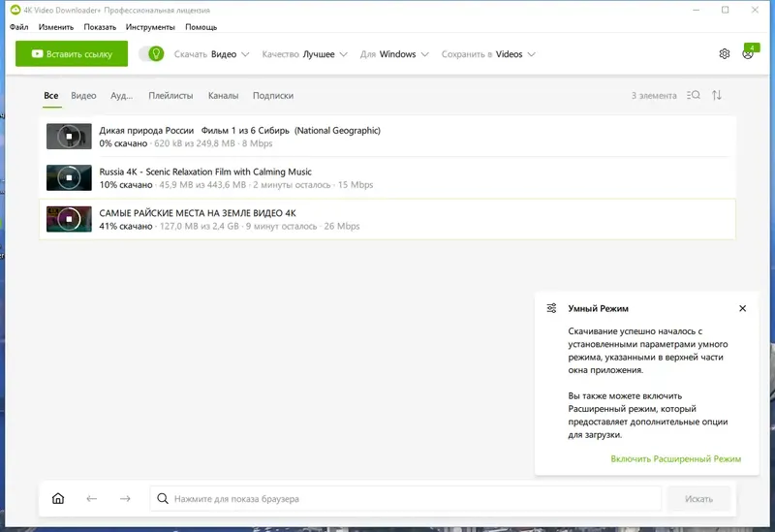Click the search-in-list icon
Image resolution: width=775 pixels, height=532 pixels.
(x=693, y=96)
